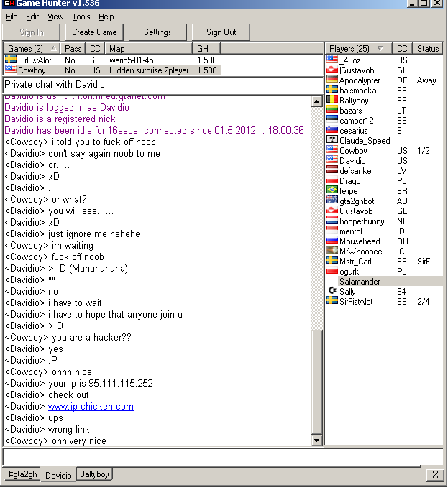Click the chat message input field
The image size is (448, 493).
[223, 457]
